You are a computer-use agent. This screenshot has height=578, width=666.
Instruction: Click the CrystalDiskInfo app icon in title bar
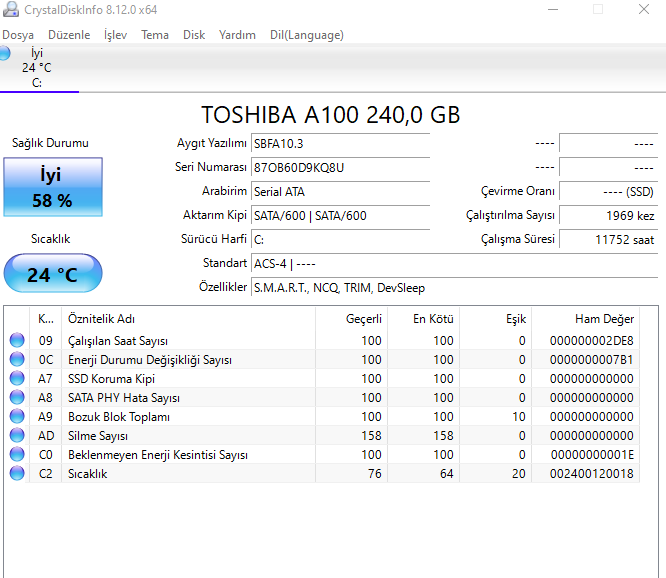(x=11, y=9)
